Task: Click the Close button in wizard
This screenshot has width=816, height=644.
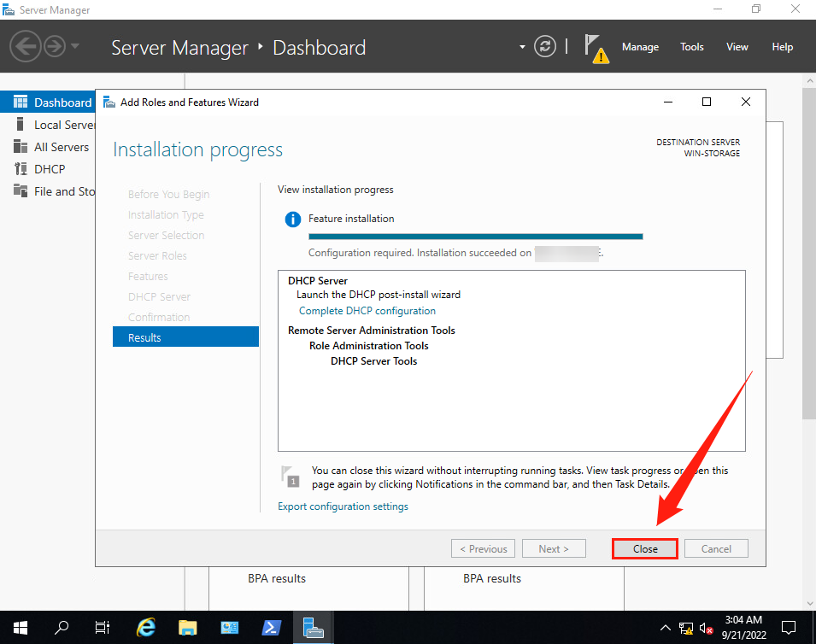Action: pyautogui.click(x=645, y=549)
